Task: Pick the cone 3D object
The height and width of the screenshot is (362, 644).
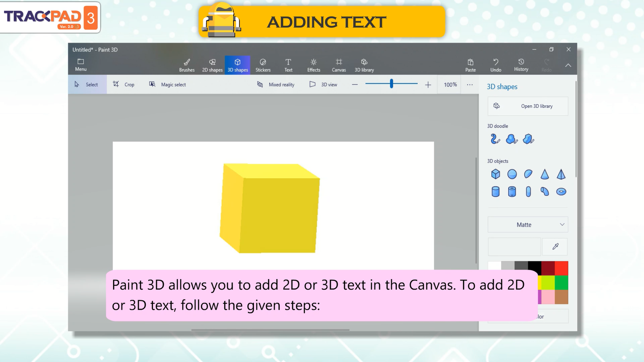Action: pos(545,174)
